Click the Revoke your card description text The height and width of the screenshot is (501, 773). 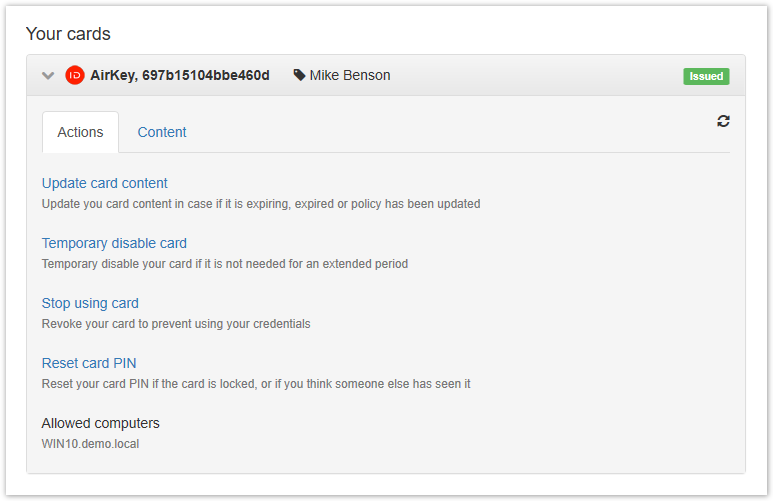pos(175,324)
